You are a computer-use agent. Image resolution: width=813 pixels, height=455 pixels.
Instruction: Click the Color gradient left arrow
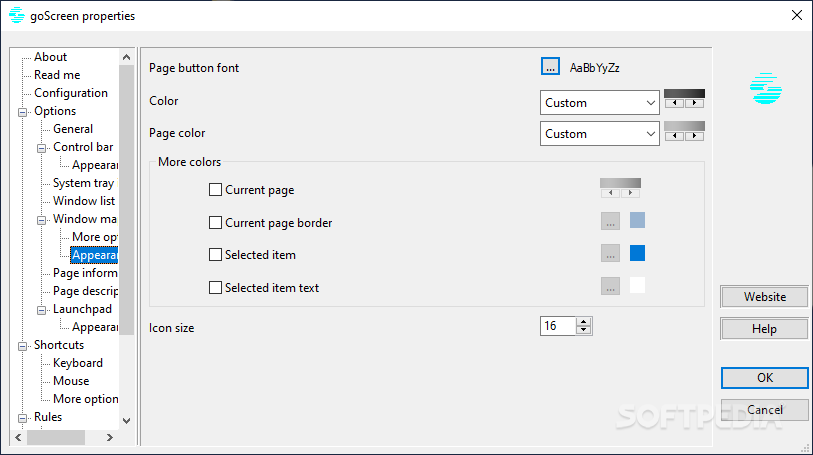point(674,103)
